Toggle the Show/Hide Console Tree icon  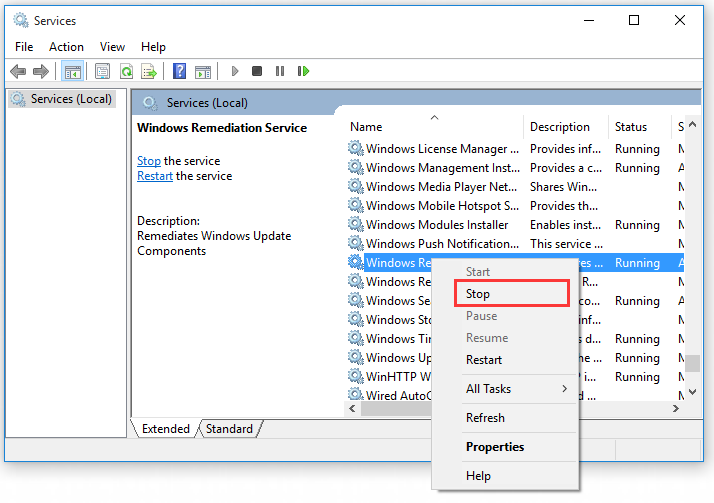tap(72, 71)
